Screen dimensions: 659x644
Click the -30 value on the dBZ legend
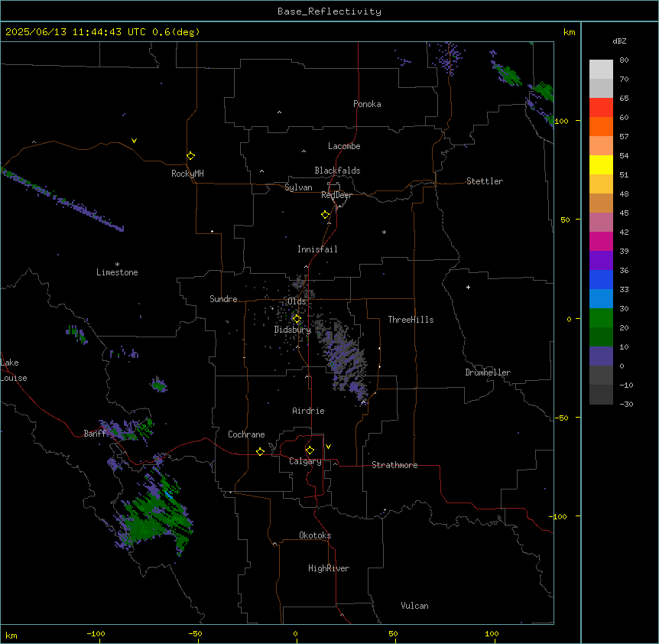click(626, 404)
